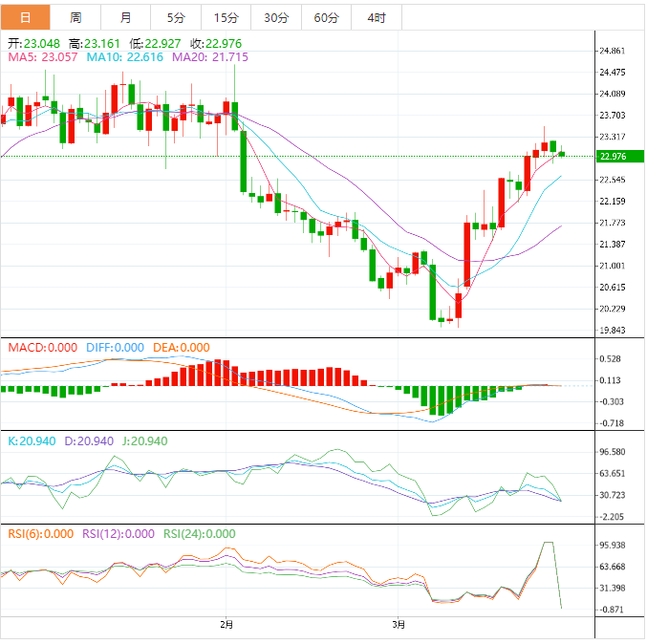Switch to the 周 weekly tab

75,17
